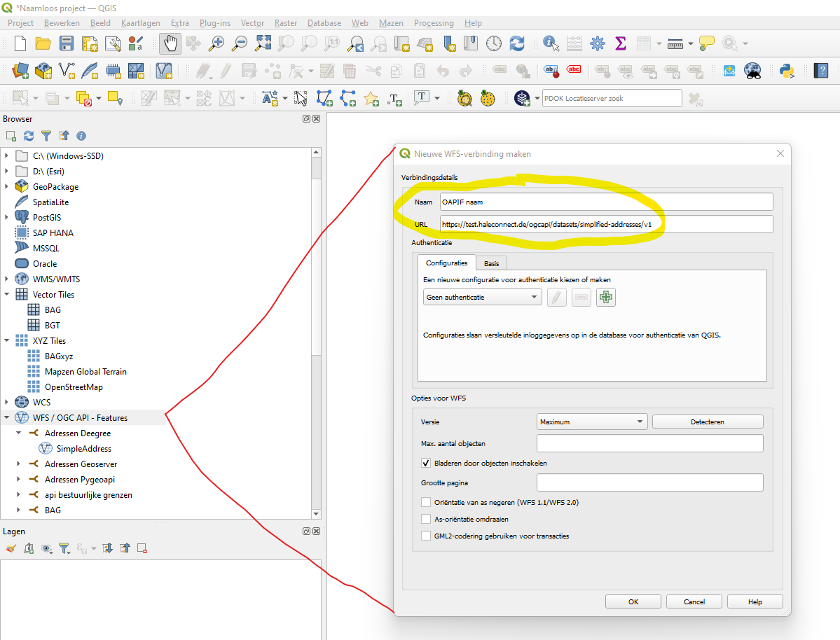The width and height of the screenshot is (840, 640).
Task: Open the statistical summary sigma icon
Action: [x=620, y=43]
